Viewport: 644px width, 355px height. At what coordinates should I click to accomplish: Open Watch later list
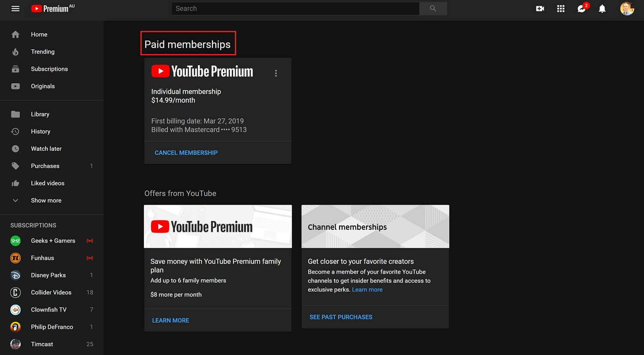click(46, 149)
